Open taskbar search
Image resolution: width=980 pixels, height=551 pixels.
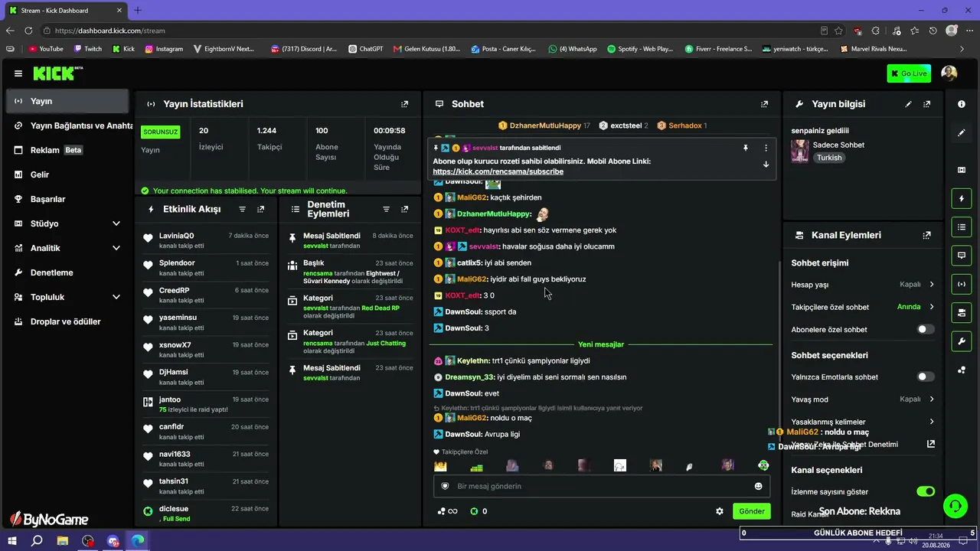[37, 541]
